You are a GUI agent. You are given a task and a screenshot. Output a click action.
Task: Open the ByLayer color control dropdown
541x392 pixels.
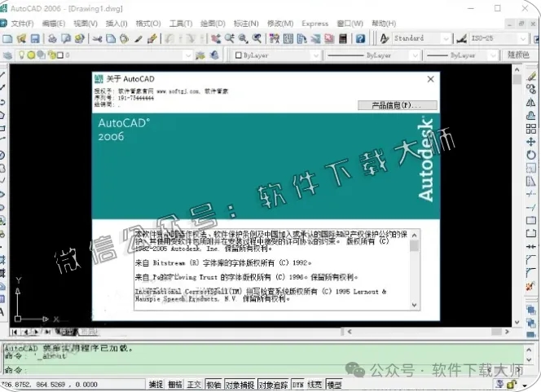click(315, 55)
